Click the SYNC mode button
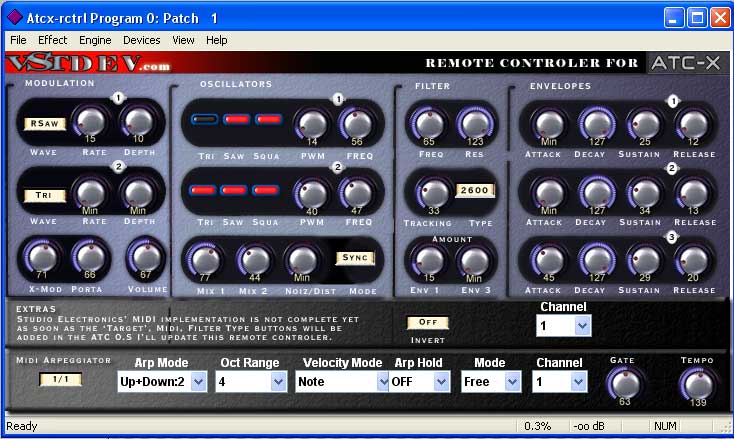 click(355, 257)
